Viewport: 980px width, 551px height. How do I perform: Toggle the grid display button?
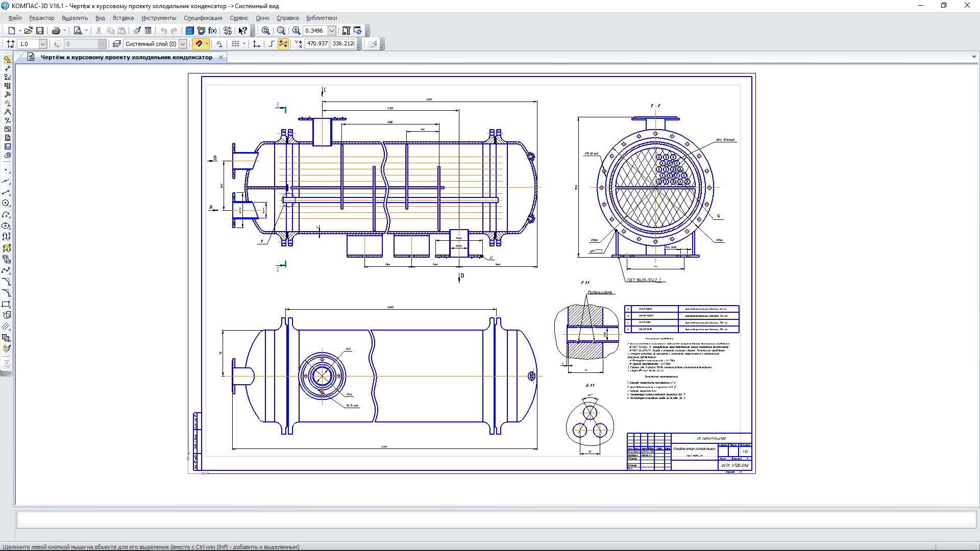235,44
